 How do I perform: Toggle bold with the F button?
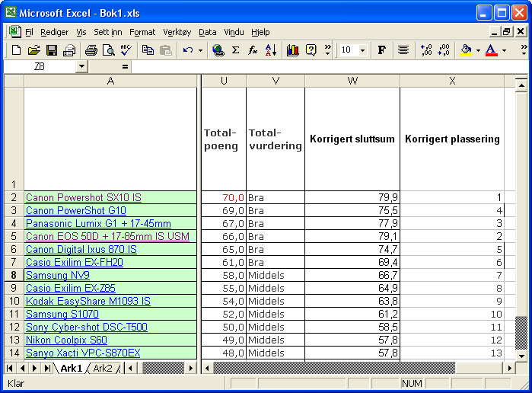pyautogui.click(x=382, y=50)
